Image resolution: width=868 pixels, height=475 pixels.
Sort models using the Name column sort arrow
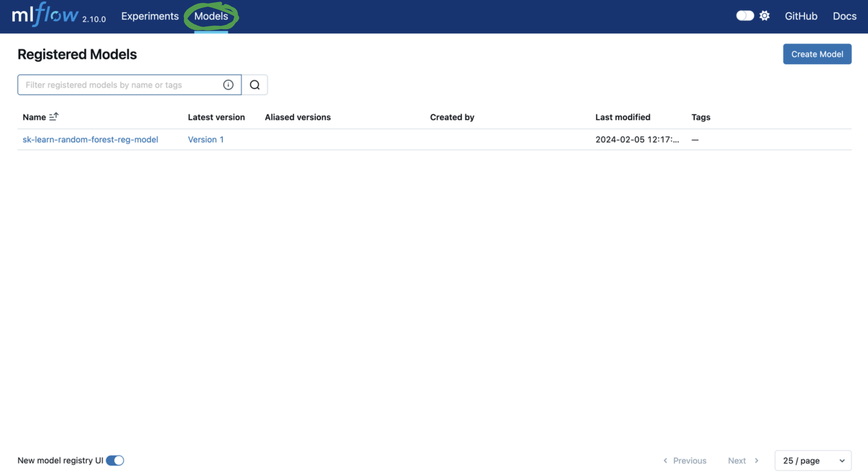pos(53,117)
